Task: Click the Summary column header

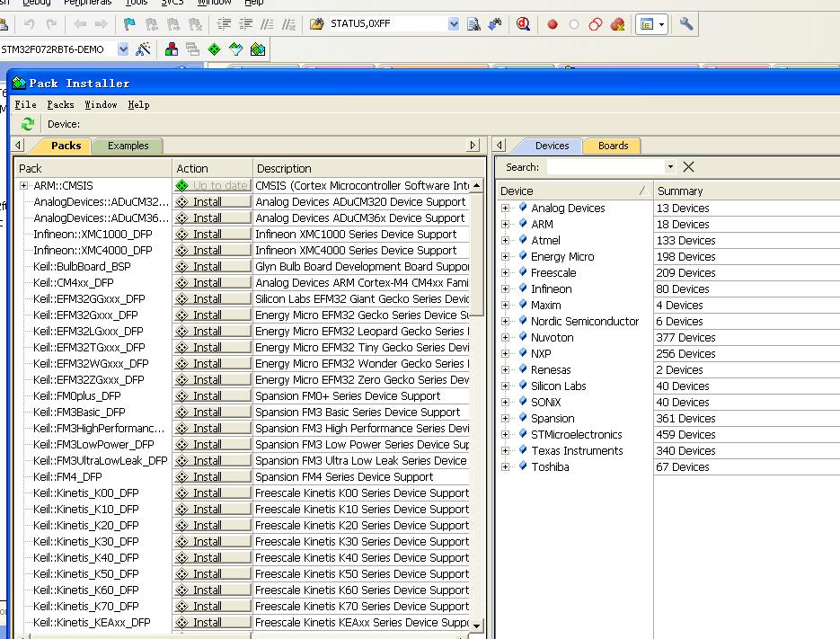Action: click(747, 191)
